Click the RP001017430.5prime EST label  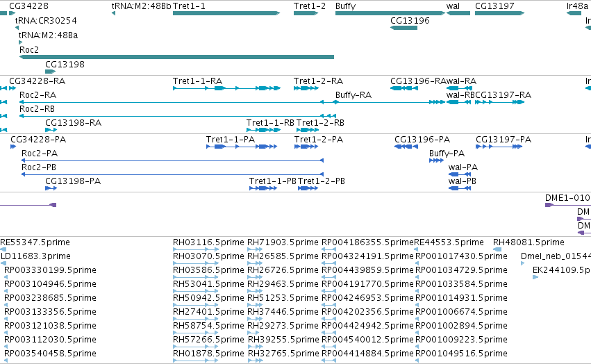pos(461,256)
